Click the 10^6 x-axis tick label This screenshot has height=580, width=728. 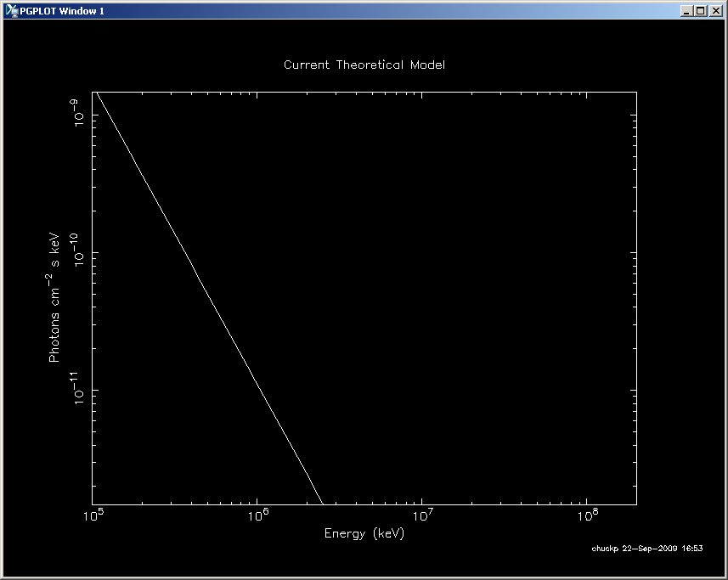tap(258, 515)
